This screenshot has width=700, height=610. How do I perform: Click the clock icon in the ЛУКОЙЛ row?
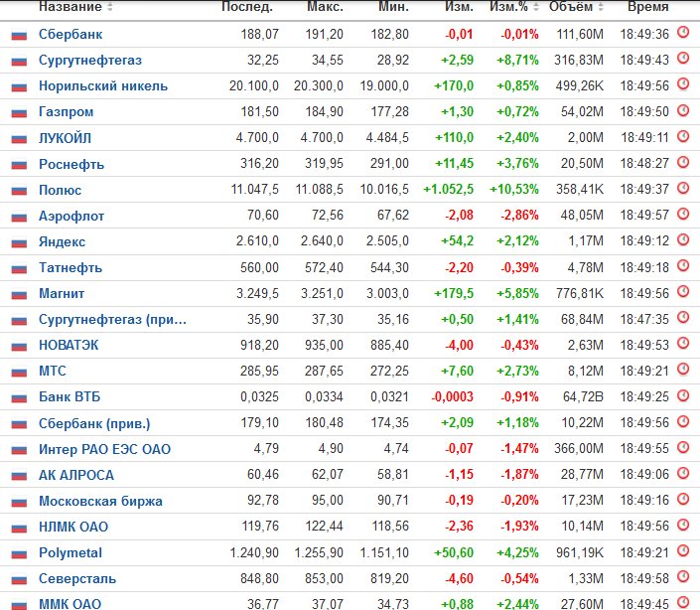[x=683, y=136]
